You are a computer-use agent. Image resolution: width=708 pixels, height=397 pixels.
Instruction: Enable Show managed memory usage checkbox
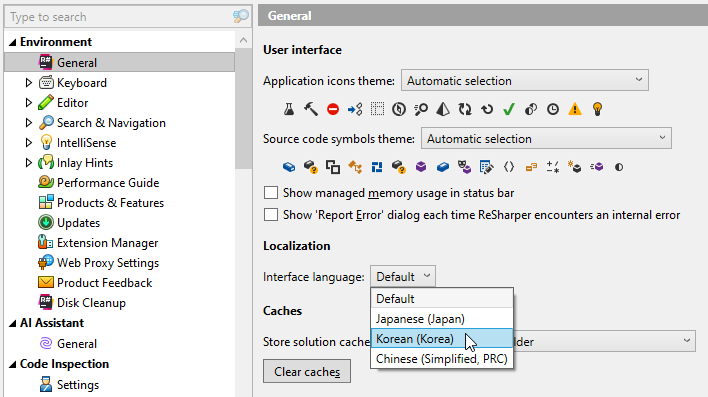(x=271, y=193)
